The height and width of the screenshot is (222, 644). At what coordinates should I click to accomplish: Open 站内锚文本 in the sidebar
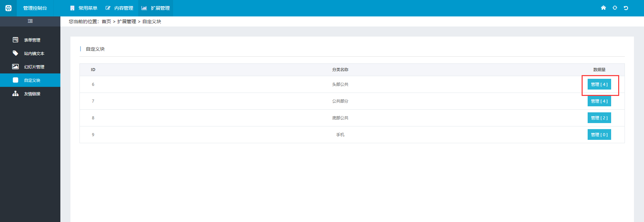tap(30, 53)
